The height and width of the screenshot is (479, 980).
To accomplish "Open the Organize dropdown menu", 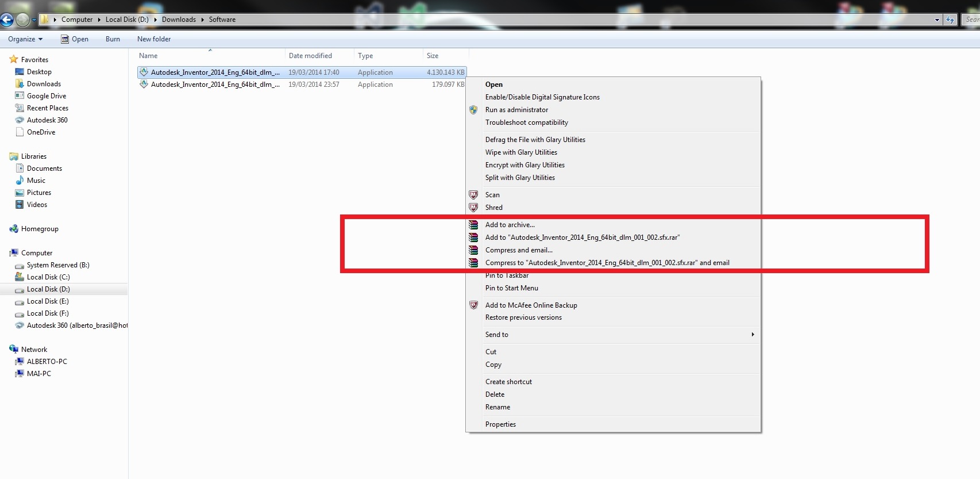I will point(25,39).
